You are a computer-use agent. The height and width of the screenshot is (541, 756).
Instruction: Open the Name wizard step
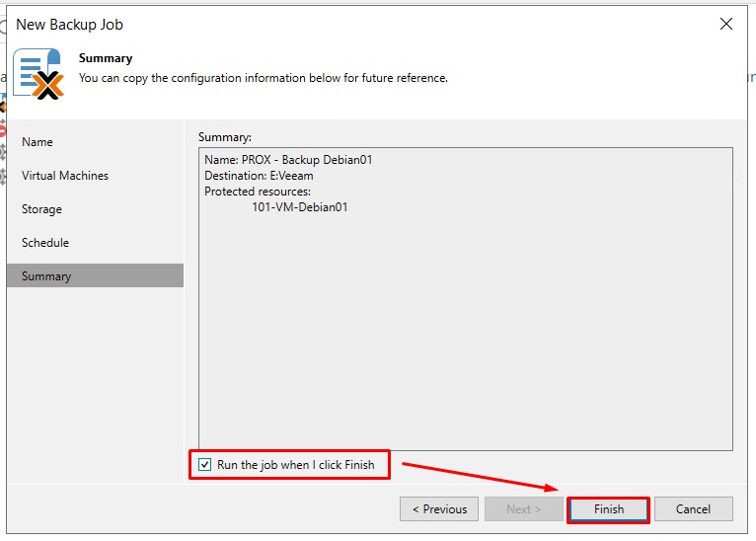(x=38, y=142)
